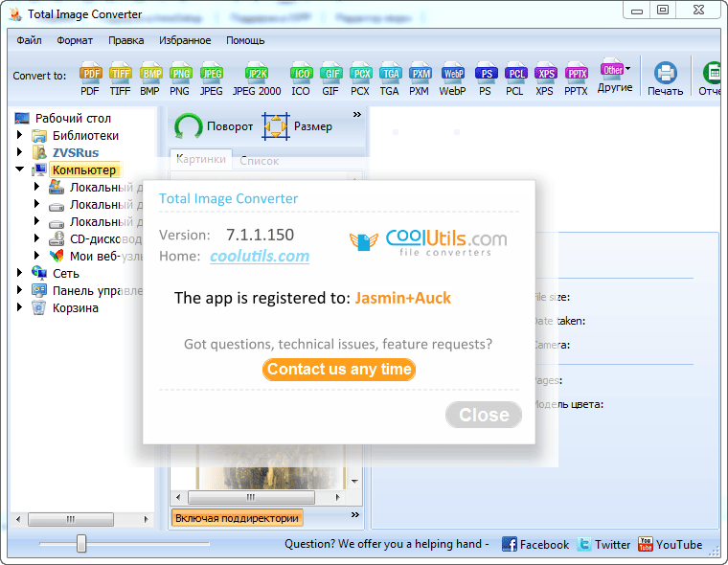Click the image thumbnail preview
The height and width of the screenshot is (565, 728).
click(x=271, y=466)
